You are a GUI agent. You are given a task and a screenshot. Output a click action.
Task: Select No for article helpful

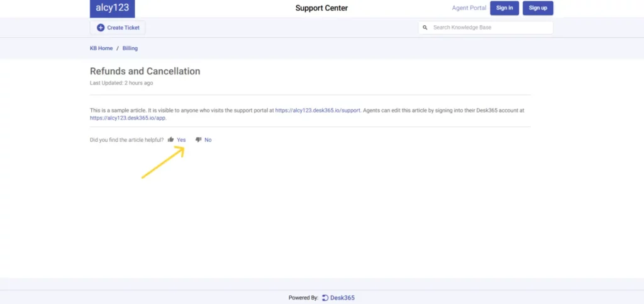[x=208, y=140]
